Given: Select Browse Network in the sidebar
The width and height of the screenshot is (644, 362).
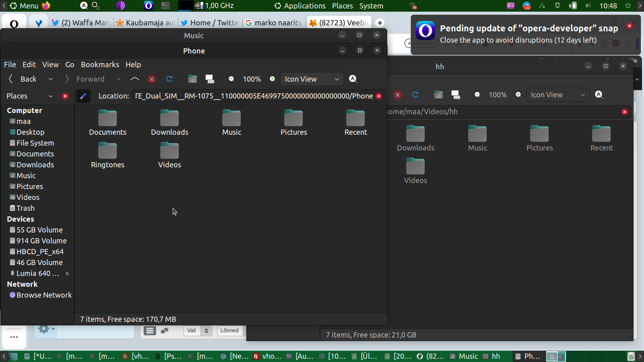Looking at the screenshot, I should (x=44, y=295).
